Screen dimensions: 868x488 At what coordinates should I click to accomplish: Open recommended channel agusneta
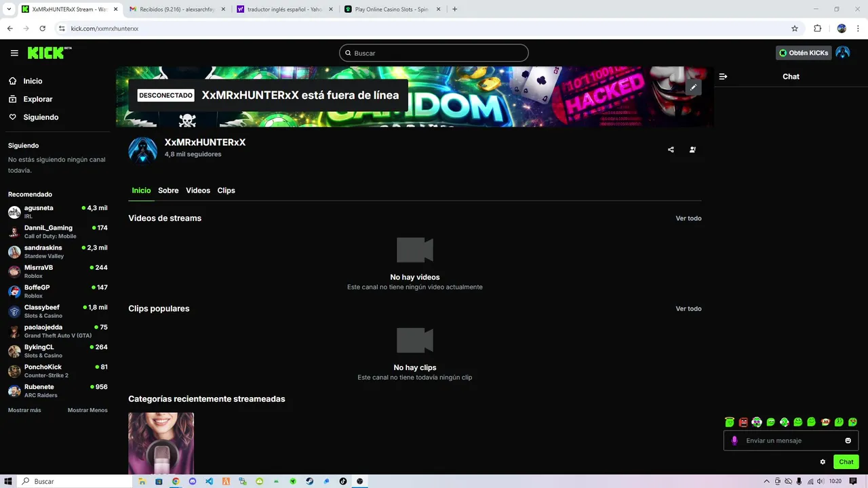pos(58,211)
